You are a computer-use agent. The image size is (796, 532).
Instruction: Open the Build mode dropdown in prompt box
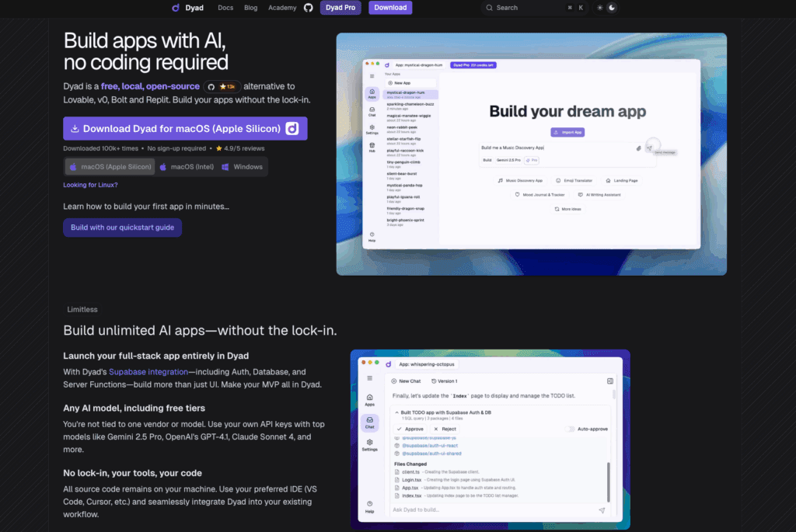click(x=487, y=160)
